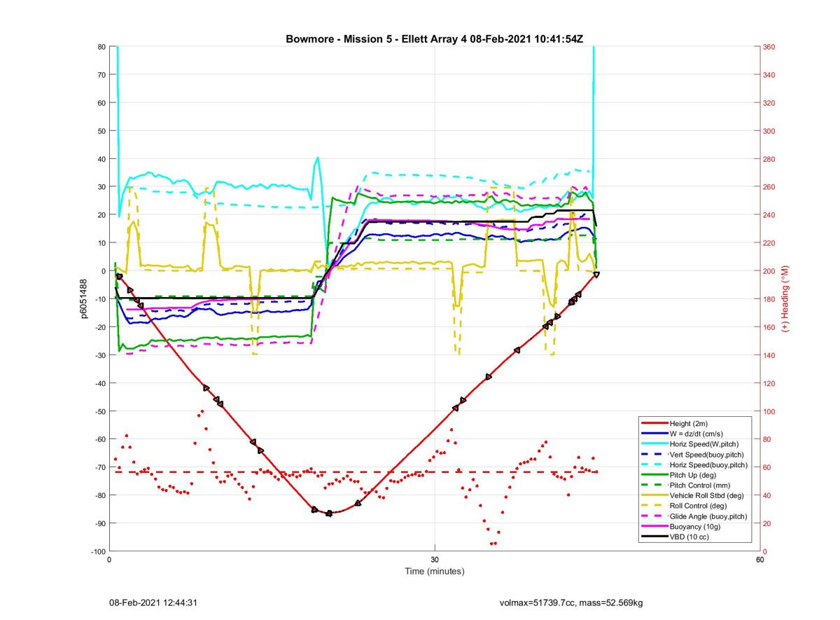Click the "-50" left axis tick label
Image resolution: width=840 pixels, height=620 pixels.
(x=99, y=411)
